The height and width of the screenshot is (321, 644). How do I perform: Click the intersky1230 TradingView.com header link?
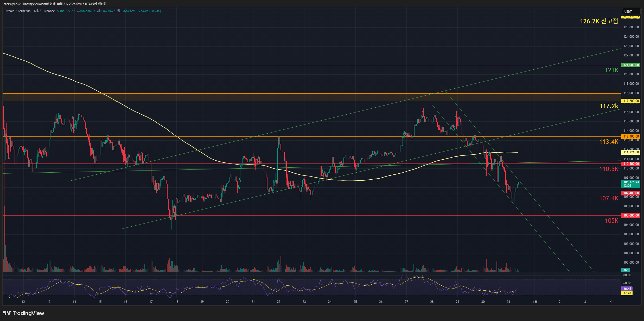pos(25,4)
